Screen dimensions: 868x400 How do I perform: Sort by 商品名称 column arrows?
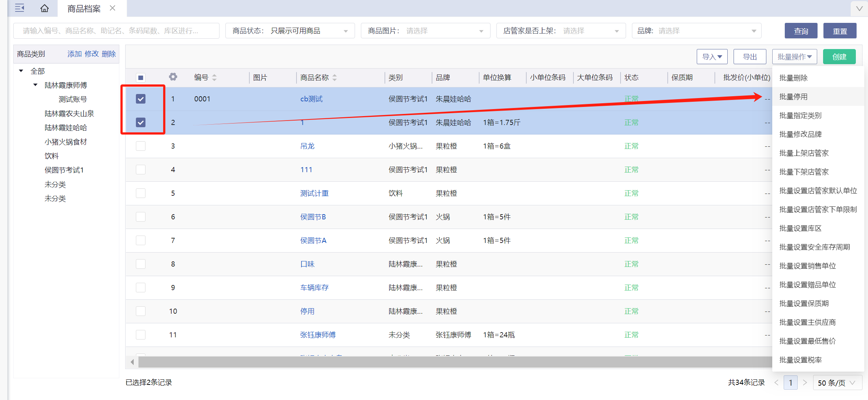pyautogui.click(x=334, y=77)
